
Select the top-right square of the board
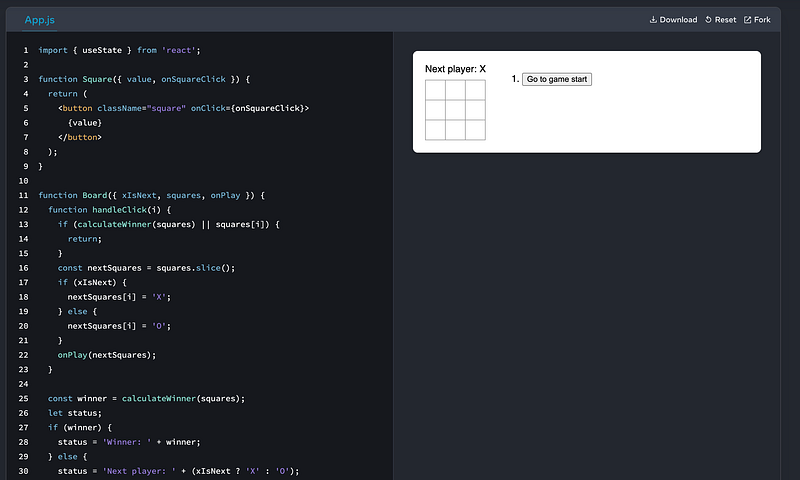(475, 91)
